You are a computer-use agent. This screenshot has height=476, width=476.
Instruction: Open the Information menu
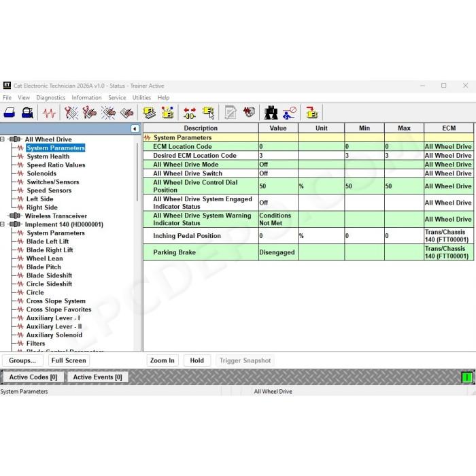tap(86, 98)
